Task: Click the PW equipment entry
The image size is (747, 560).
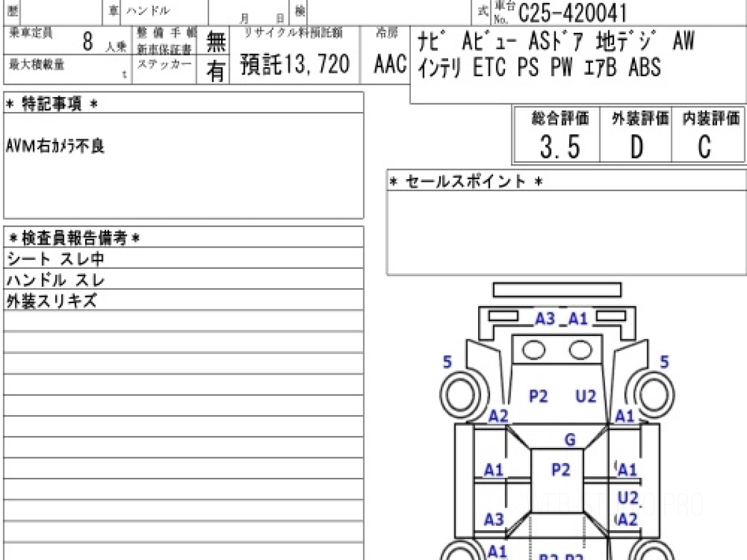Action: pos(561,67)
